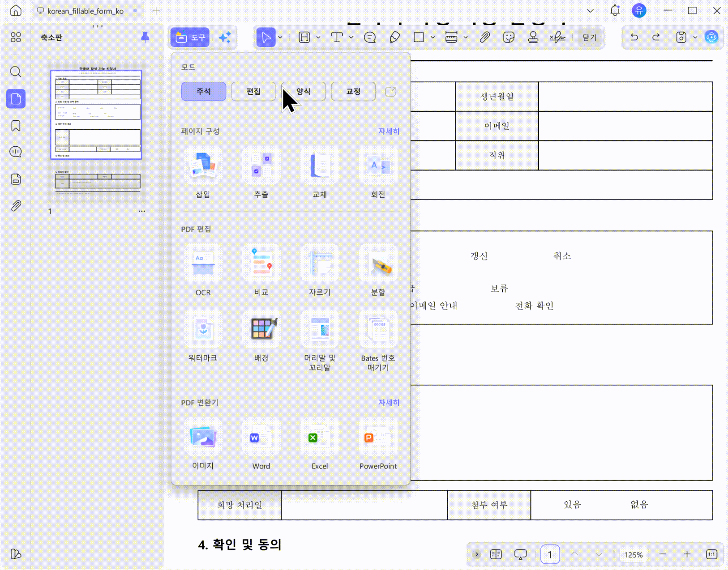The width and height of the screenshot is (728, 570).
Task: Open search in left sidebar
Action: click(x=16, y=72)
